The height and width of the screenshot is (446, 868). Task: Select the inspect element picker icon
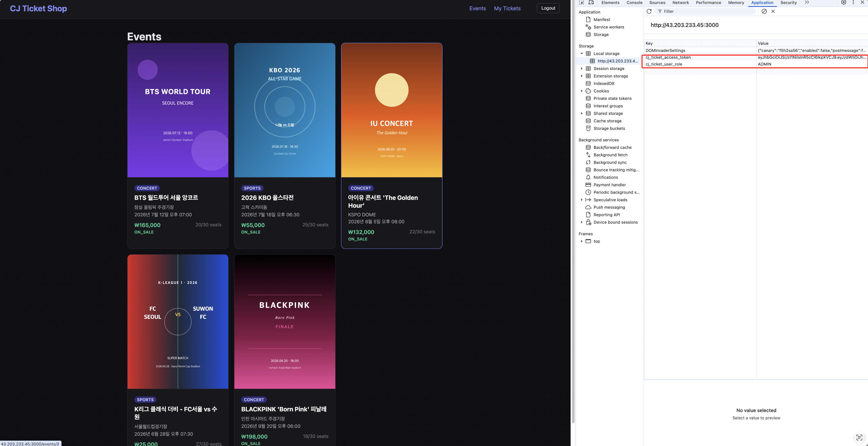pos(581,3)
